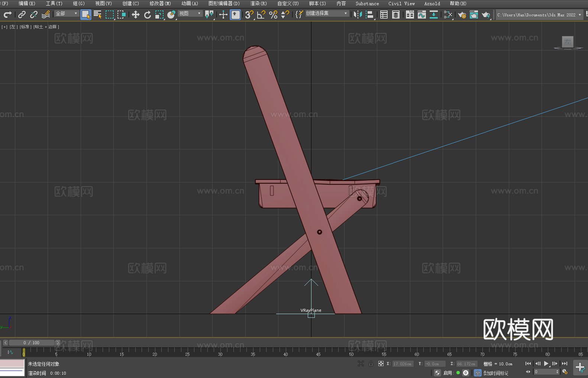Click X coordinate input field
Viewport: 588px width, 378px height.
[403, 364]
